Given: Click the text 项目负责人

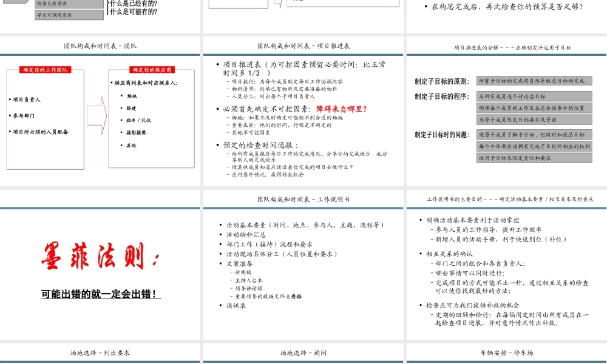Looking at the screenshot, I should [27, 99].
